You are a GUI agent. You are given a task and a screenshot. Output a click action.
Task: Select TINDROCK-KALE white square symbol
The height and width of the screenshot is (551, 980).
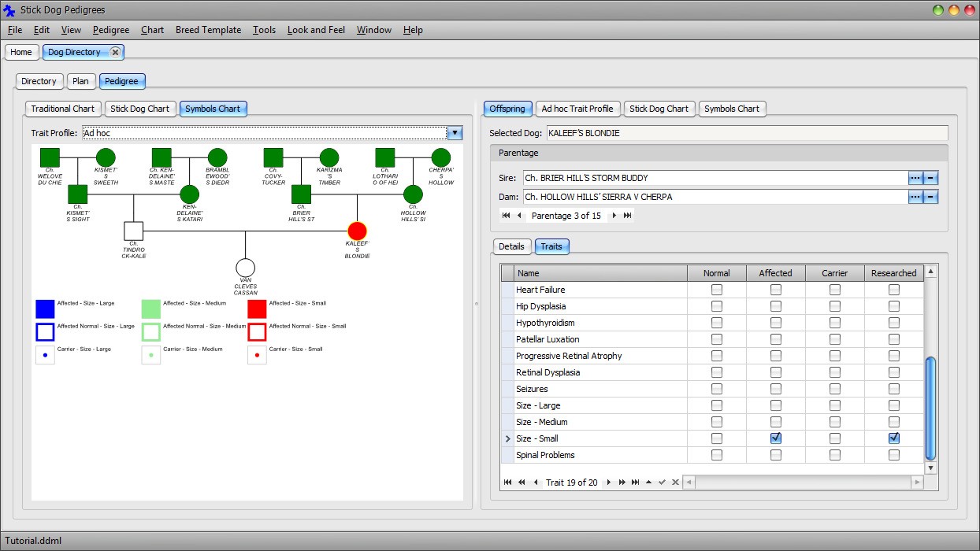tap(134, 231)
